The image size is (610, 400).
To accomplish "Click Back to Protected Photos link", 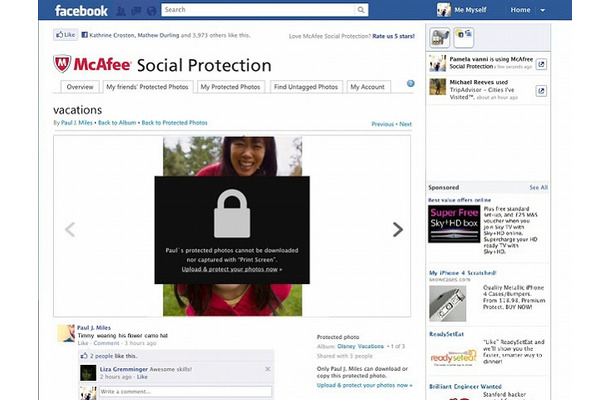I will pos(174,123).
